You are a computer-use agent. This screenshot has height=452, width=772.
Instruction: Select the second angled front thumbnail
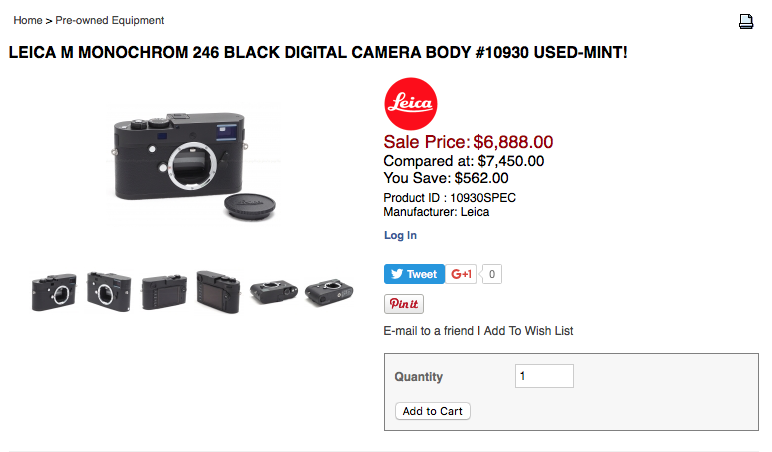tap(109, 291)
